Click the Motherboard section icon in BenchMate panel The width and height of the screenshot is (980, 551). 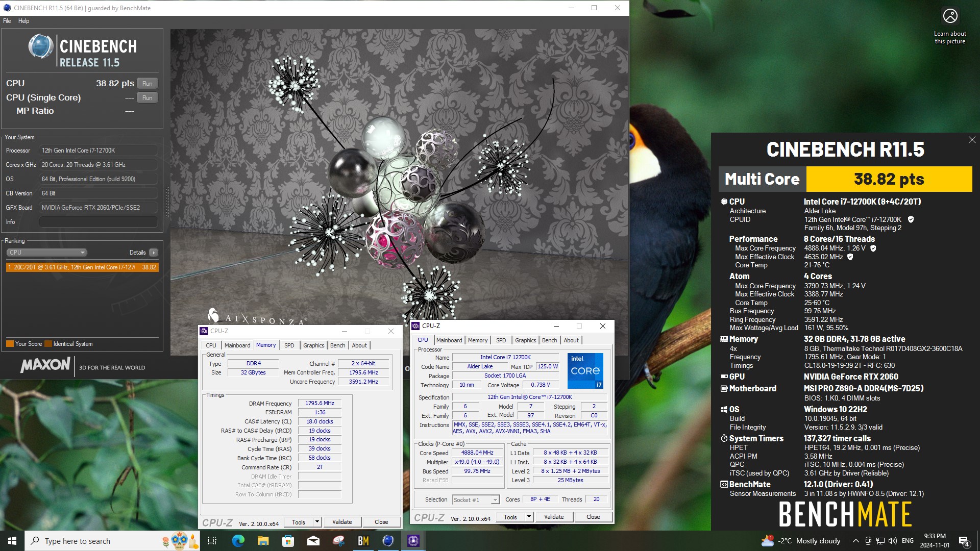[724, 389]
